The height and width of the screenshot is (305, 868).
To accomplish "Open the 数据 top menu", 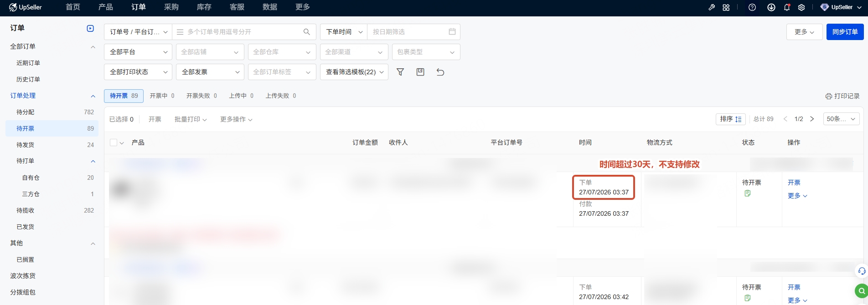I will click(270, 7).
